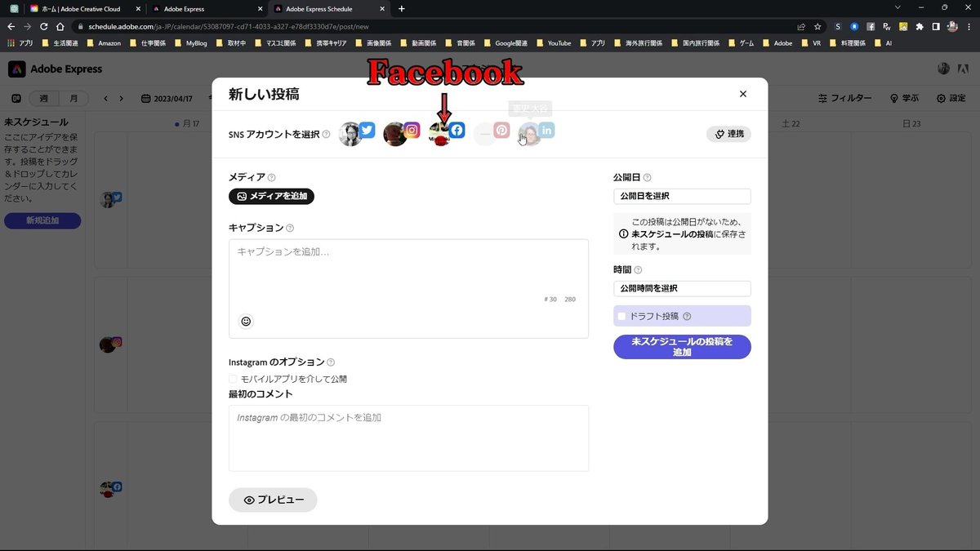Click the browser back button
The image size is (980, 551).
11,26
